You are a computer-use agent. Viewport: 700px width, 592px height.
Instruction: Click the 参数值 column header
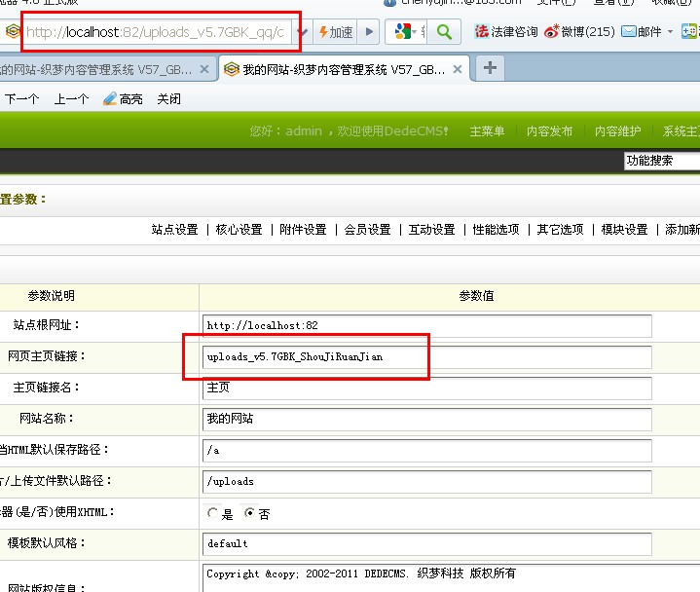[476, 296]
